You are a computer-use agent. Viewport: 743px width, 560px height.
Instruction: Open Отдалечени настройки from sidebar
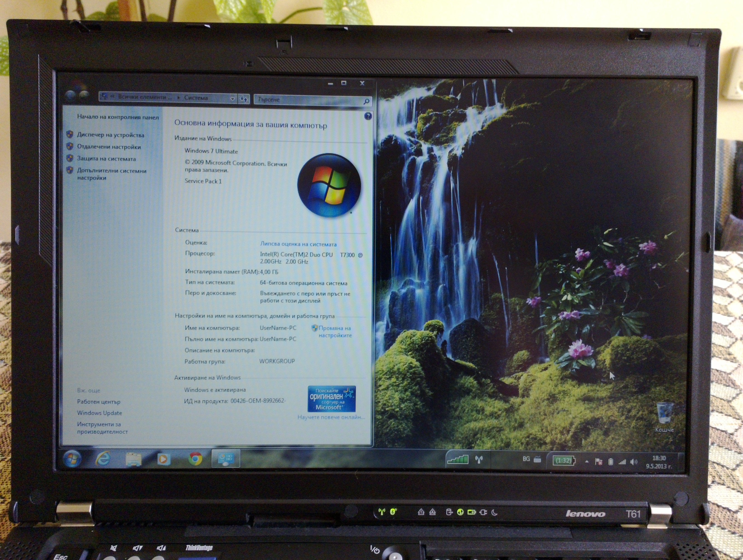(x=109, y=147)
